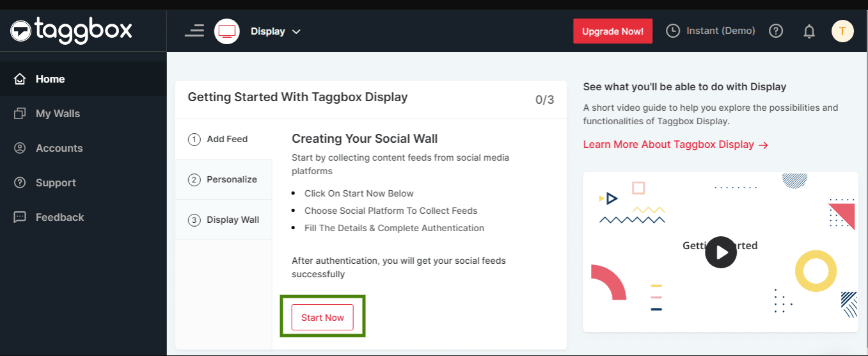Expand the Display product dropdown

click(276, 31)
